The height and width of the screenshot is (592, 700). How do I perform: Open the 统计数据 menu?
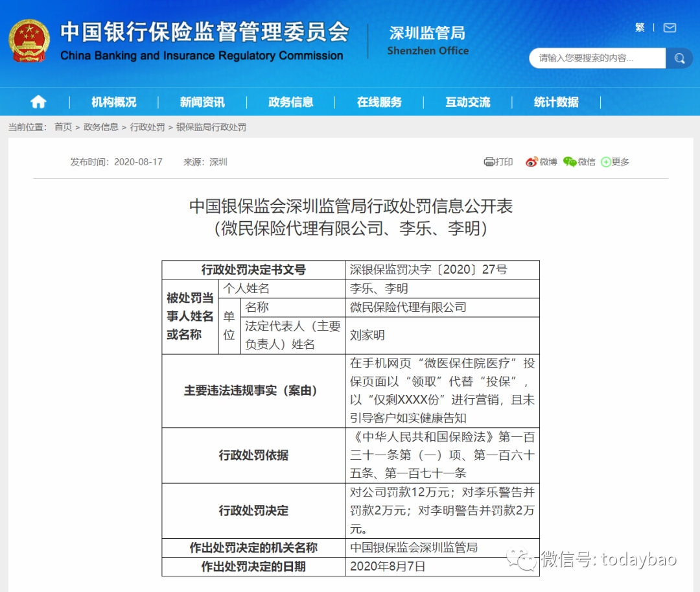pos(556,102)
